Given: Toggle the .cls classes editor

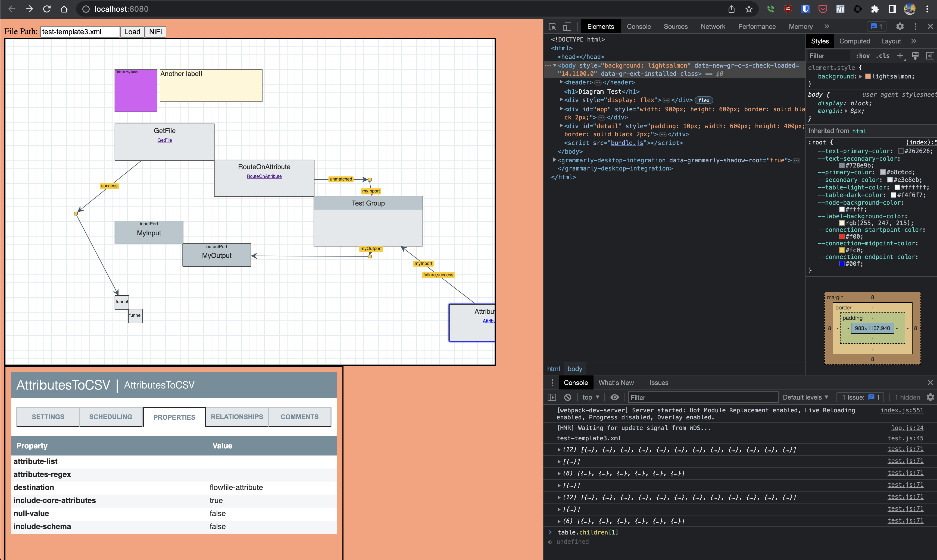Looking at the screenshot, I should click(x=882, y=55).
